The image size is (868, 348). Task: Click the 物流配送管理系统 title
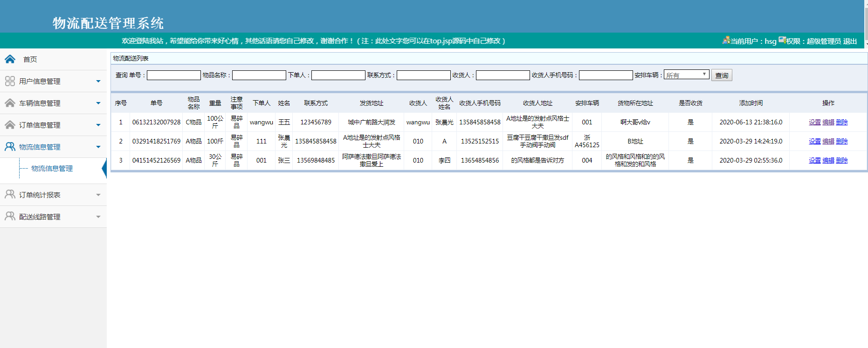108,23
